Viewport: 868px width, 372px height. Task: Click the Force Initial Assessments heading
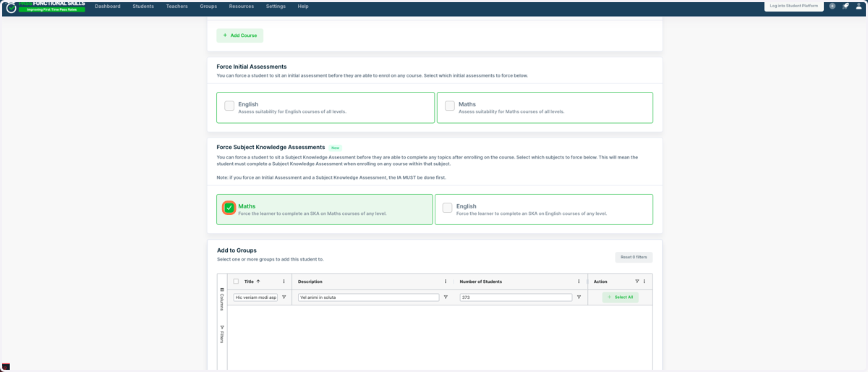pos(252,67)
